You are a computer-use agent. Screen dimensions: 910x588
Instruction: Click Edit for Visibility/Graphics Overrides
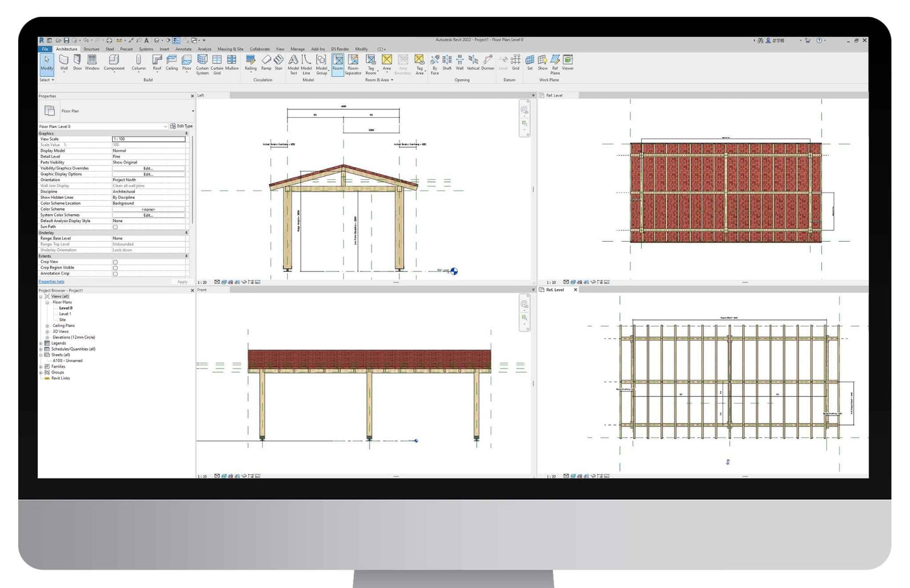click(x=148, y=169)
